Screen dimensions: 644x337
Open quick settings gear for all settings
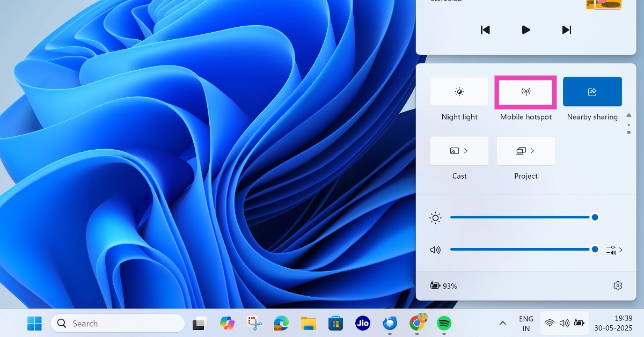tap(618, 285)
